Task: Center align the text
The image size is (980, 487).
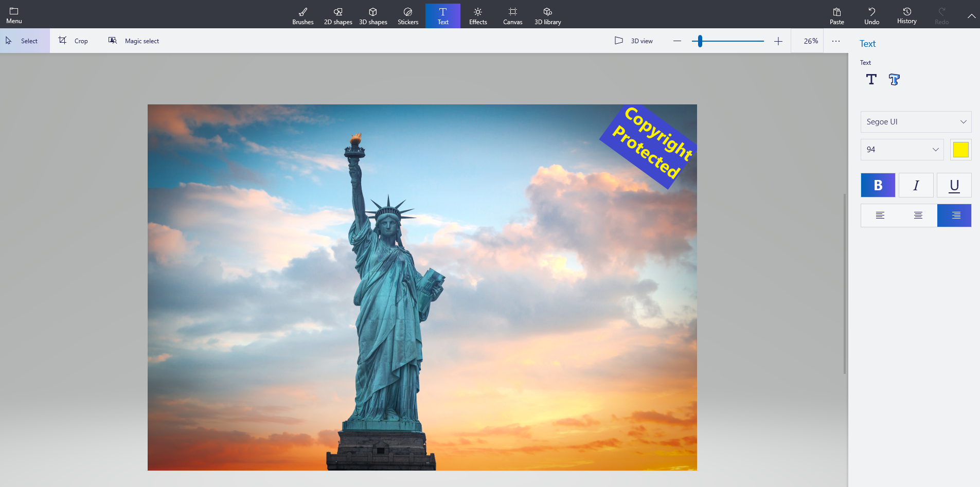Action: pyautogui.click(x=918, y=215)
